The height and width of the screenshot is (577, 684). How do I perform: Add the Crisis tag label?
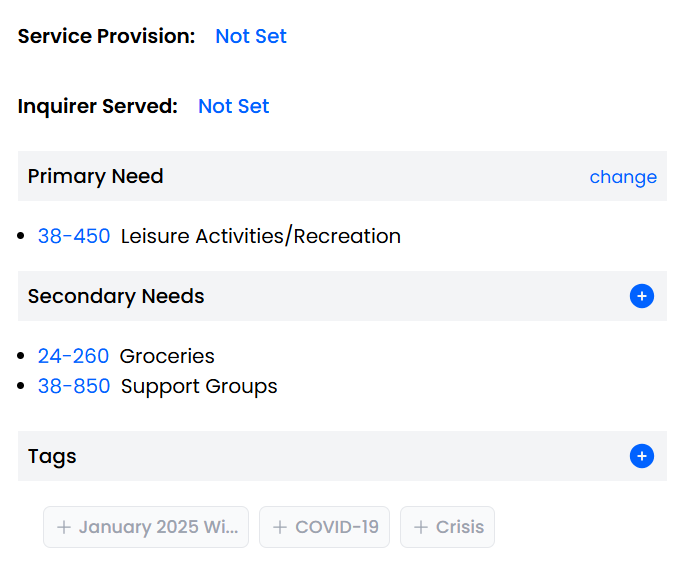click(x=460, y=527)
